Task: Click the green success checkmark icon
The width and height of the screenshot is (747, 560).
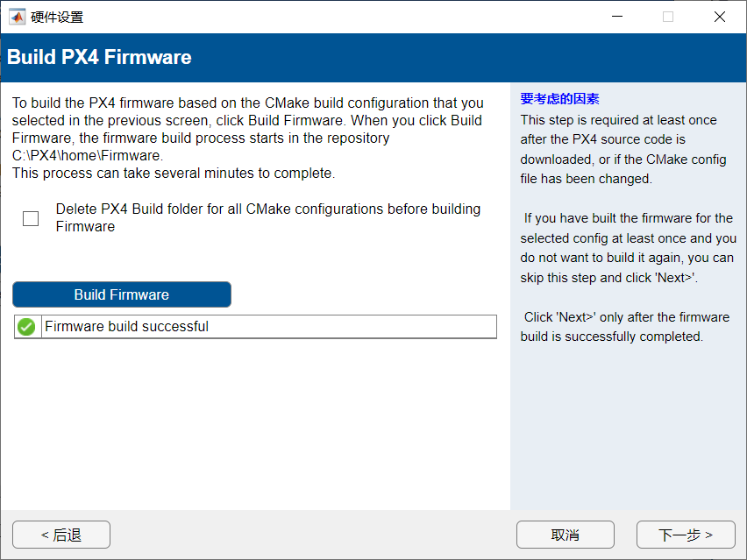Action: (27, 327)
